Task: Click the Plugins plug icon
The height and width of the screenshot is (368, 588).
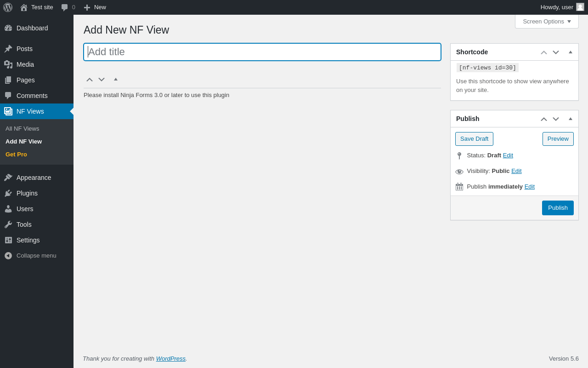Action: [x=8, y=193]
